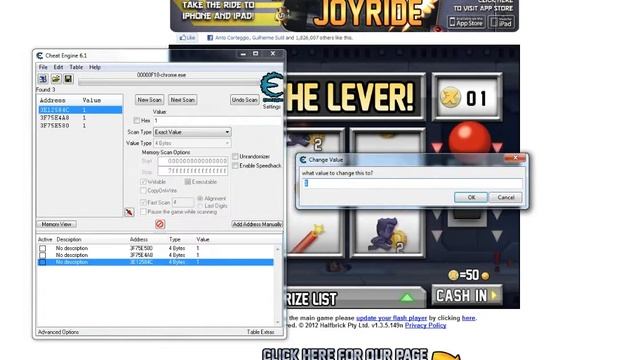Viewport: 640px width, 360px height.
Task: Tick the Enable Speedhack checkbox
Action: pyautogui.click(x=235, y=165)
